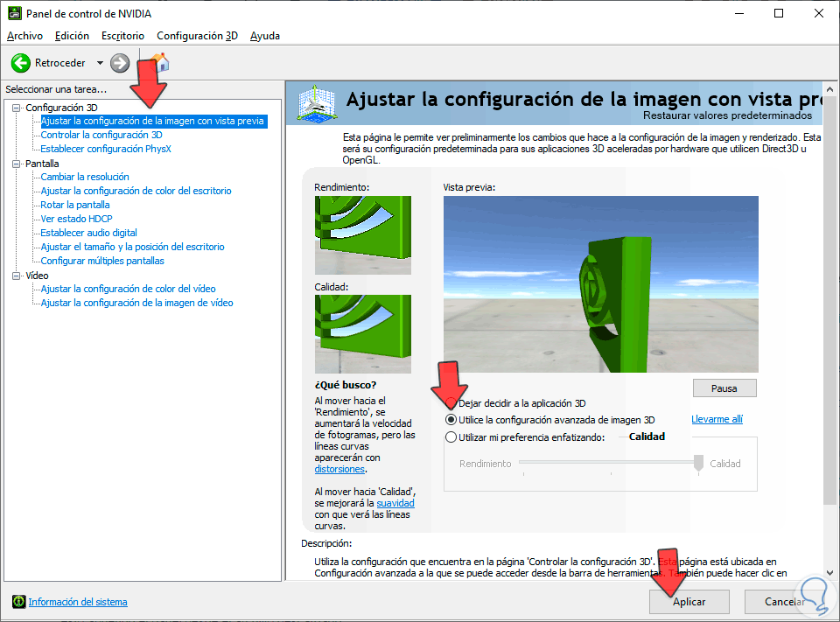Click the home icon in the toolbar
840x622 pixels.
pos(159,63)
